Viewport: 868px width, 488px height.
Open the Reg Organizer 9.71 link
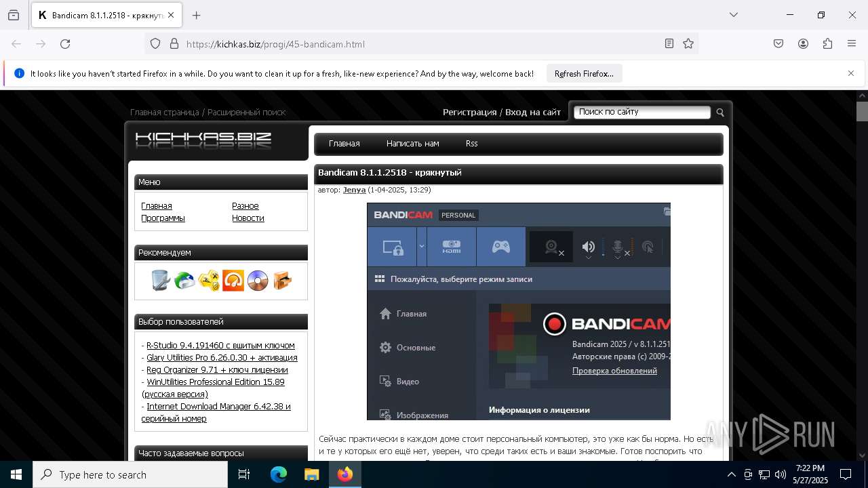pyautogui.click(x=217, y=369)
